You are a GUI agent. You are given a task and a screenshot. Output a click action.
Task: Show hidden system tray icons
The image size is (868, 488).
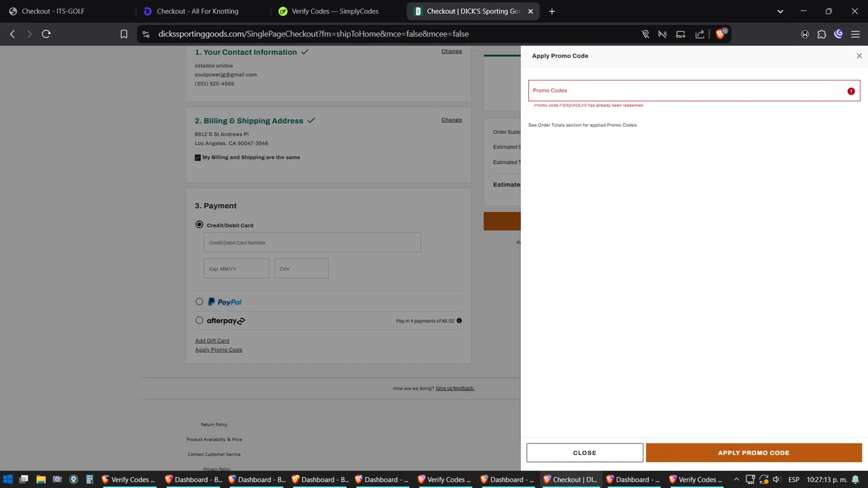tap(736, 479)
